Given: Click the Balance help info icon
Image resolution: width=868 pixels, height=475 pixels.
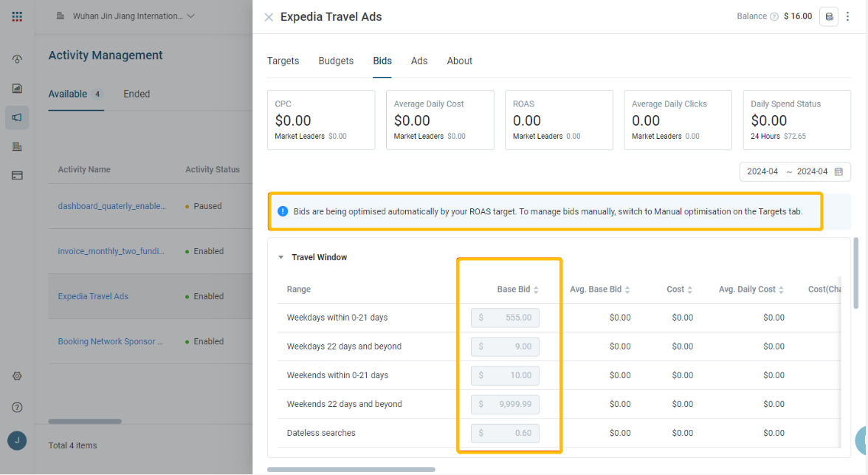Looking at the screenshot, I should (774, 17).
